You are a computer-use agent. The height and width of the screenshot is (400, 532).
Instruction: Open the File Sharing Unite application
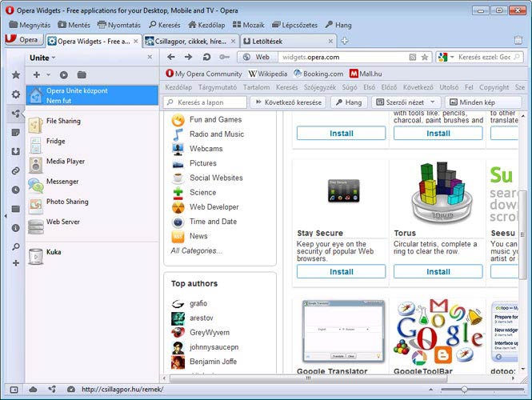click(92, 125)
